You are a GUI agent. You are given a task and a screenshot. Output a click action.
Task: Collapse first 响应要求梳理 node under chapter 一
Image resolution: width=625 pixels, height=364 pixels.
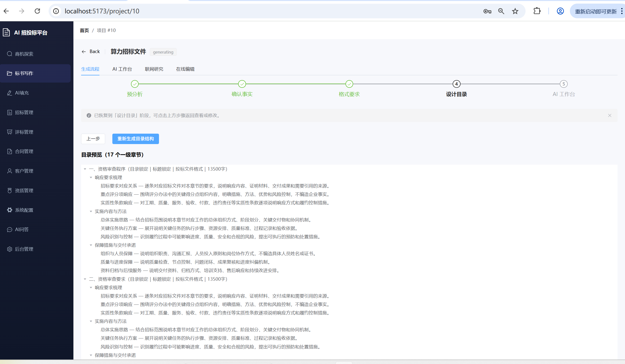(91, 178)
